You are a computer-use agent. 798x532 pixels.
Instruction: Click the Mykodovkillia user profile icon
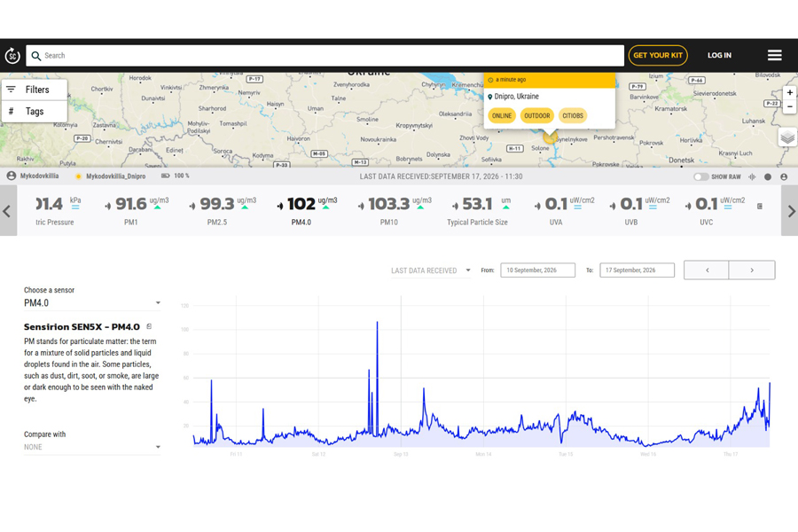(12, 176)
